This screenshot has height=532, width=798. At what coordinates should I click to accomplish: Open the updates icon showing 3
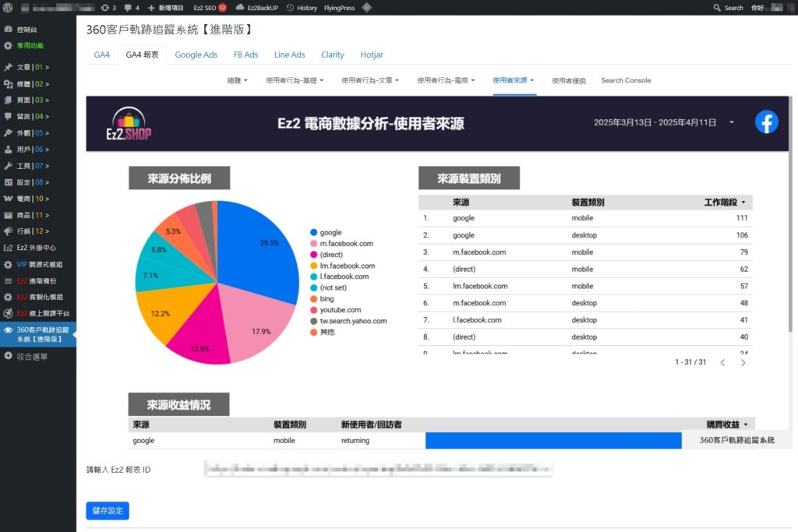coord(105,8)
